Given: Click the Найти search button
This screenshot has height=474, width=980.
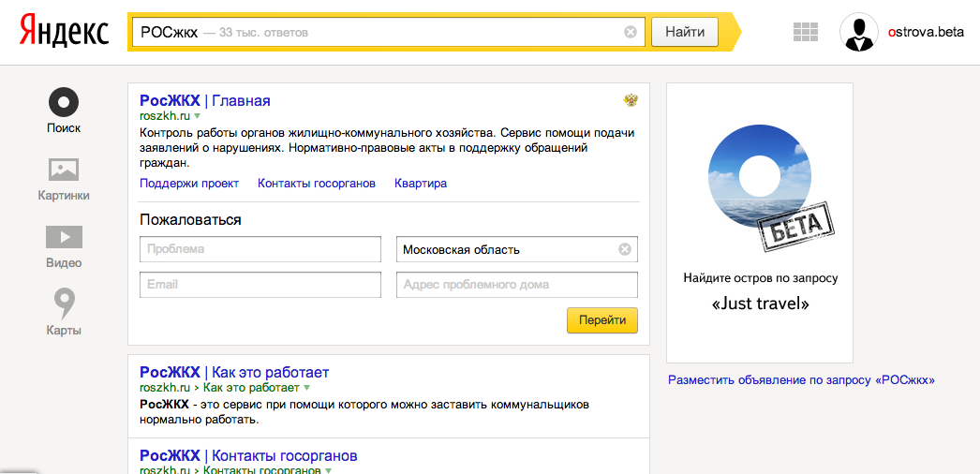Looking at the screenshot, I should [684, 32].
